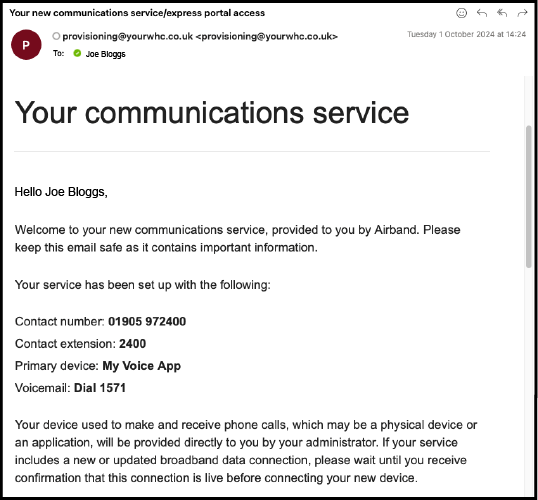Reply to the sender using the reply arrow
The image size is (538, 500).
point(482,13)
